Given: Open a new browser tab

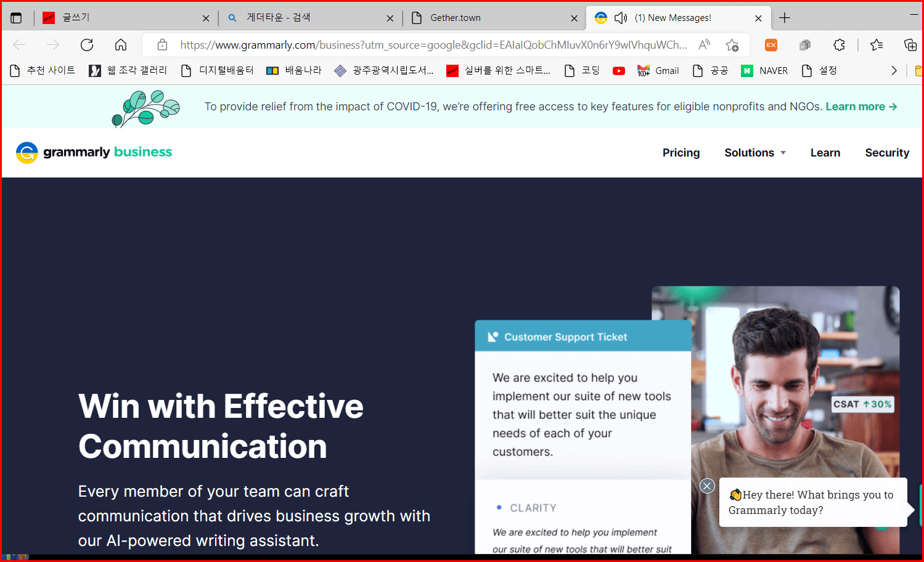Looking at the screenshot, I should (785, 18).
